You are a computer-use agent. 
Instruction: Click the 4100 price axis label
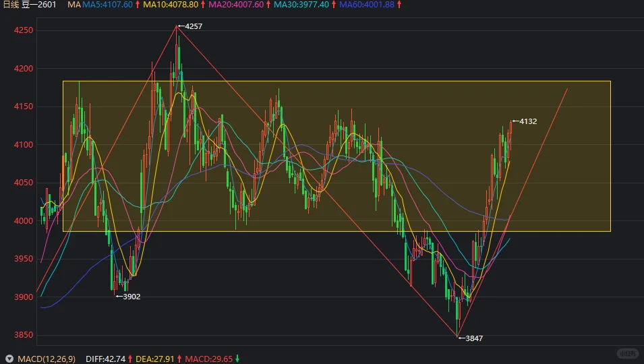tap(24, 144)
